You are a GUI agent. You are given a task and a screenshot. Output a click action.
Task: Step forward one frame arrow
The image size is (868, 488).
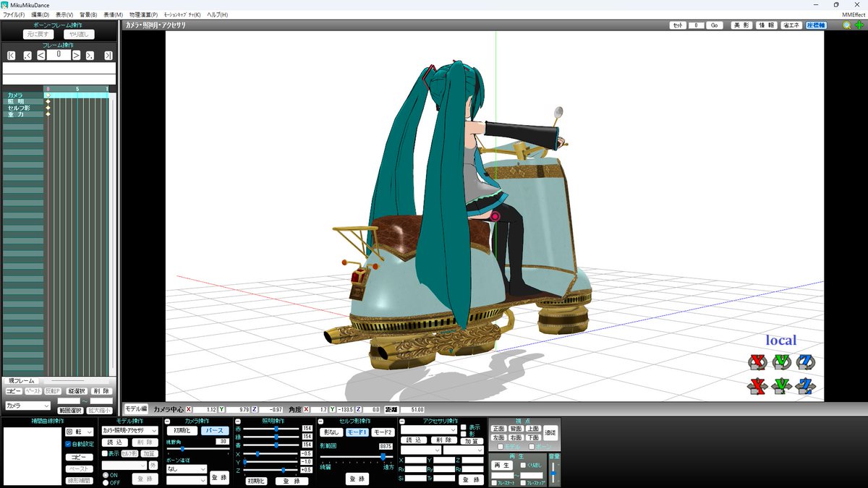tap(76, 55)
